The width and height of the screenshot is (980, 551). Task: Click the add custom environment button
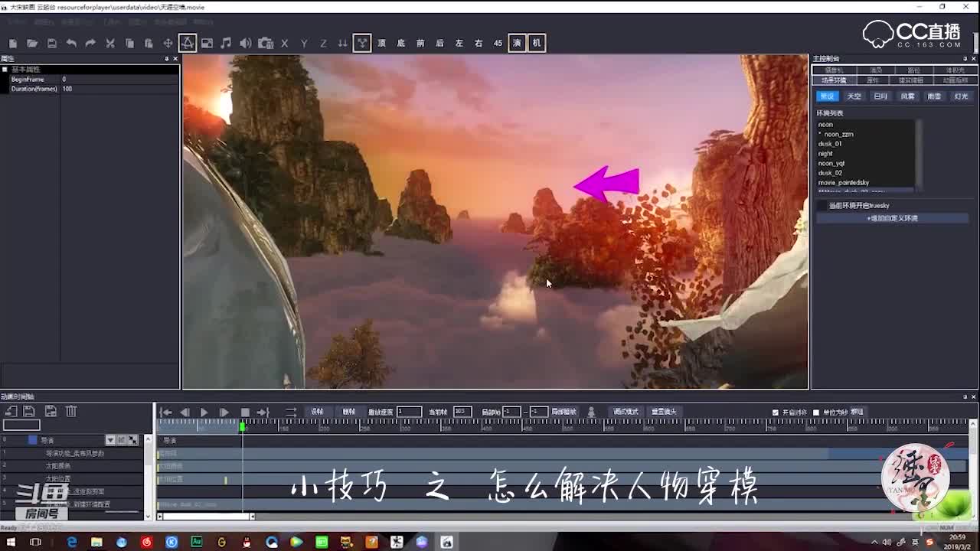(892, 219)
